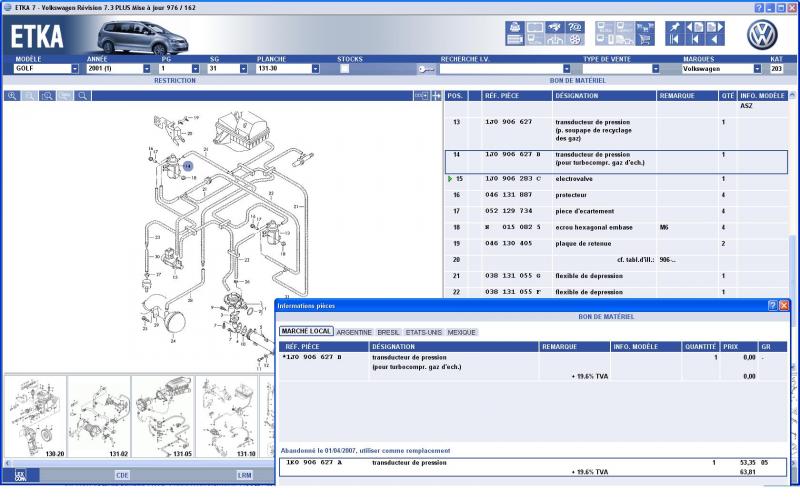The width and height of the screenshot is (800, 500).
Task: Open the Année dropdown showing 2001
Action: point(147,69)
